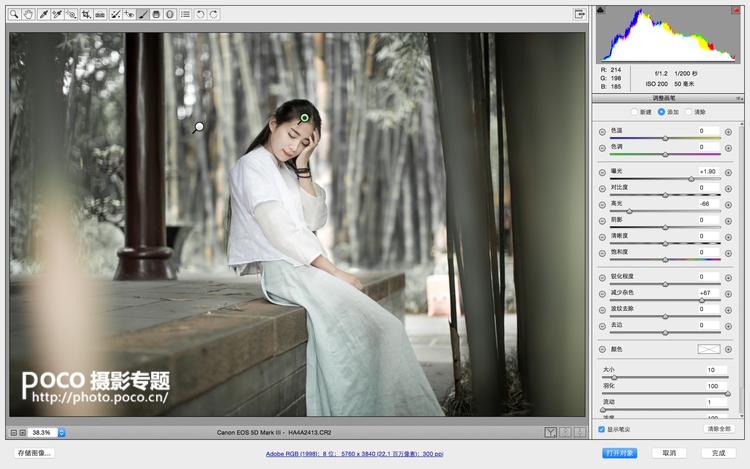
Task: Select the Hand tool
Action: point(27,15)
